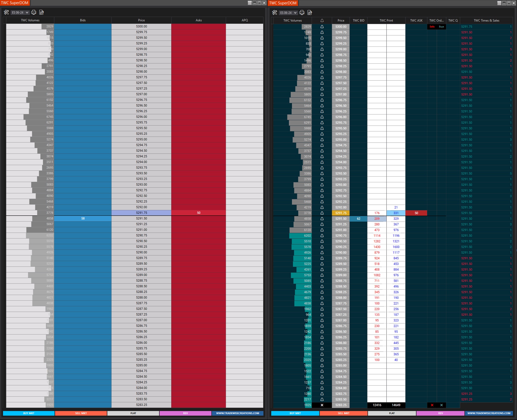Click TWC Q column header
The height and width of the screenshot is (420, 517).
(x=453, y=20)
